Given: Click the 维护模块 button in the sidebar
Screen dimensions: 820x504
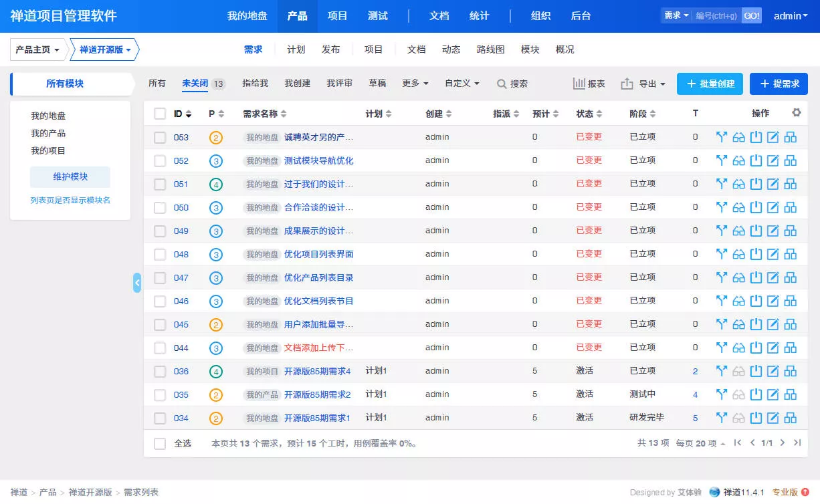Looking at the screenshot, I should [x=70, y=176].
